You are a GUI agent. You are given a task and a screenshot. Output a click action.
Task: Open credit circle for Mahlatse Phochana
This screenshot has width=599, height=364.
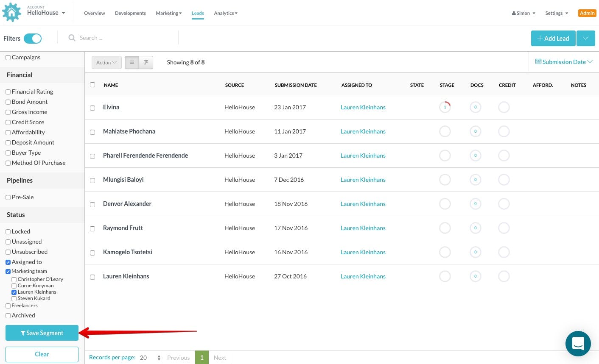tap(504, 131)
